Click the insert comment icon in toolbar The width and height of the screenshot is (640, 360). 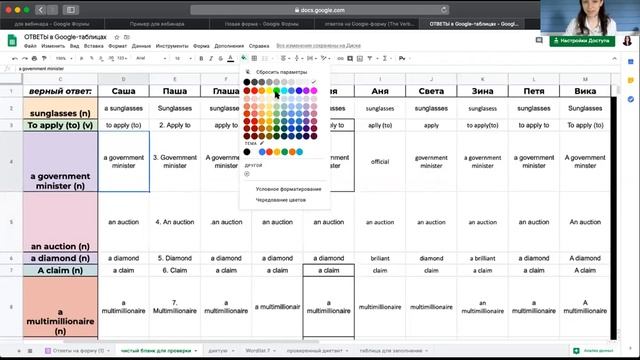(x=350, y=58)
